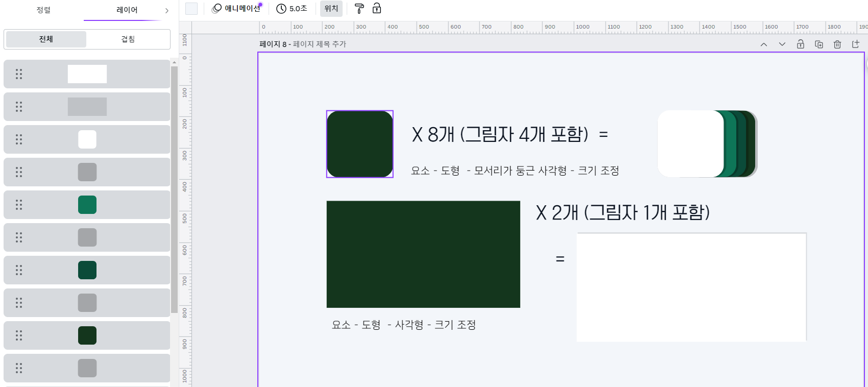Select the 겹침 layer filter tab
Image resolution: width=868 pixels, height=387 pixels.
(128, 39)
